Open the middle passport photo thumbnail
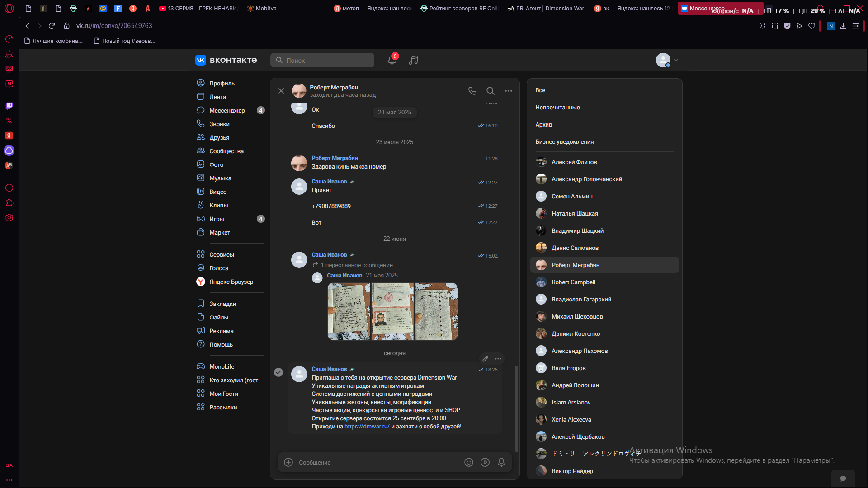This screenshot has width=868, height=488. click(x=392, y=311)
